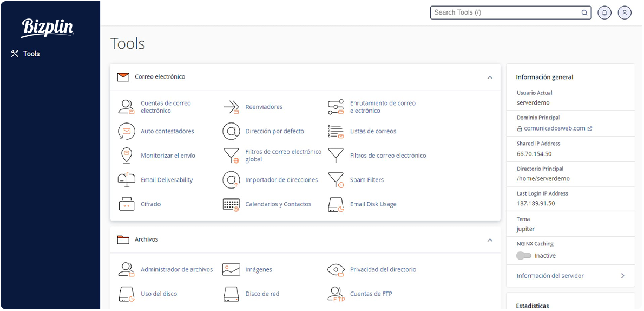Click the Cuentas de FTP link
644x311 pixels.
(371, 294)
